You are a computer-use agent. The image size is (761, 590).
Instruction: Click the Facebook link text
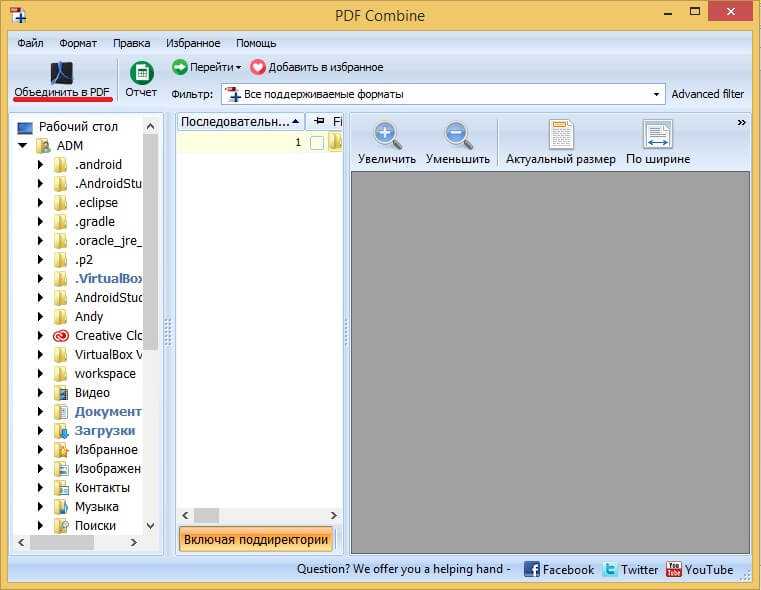click(x=568, y=570)
